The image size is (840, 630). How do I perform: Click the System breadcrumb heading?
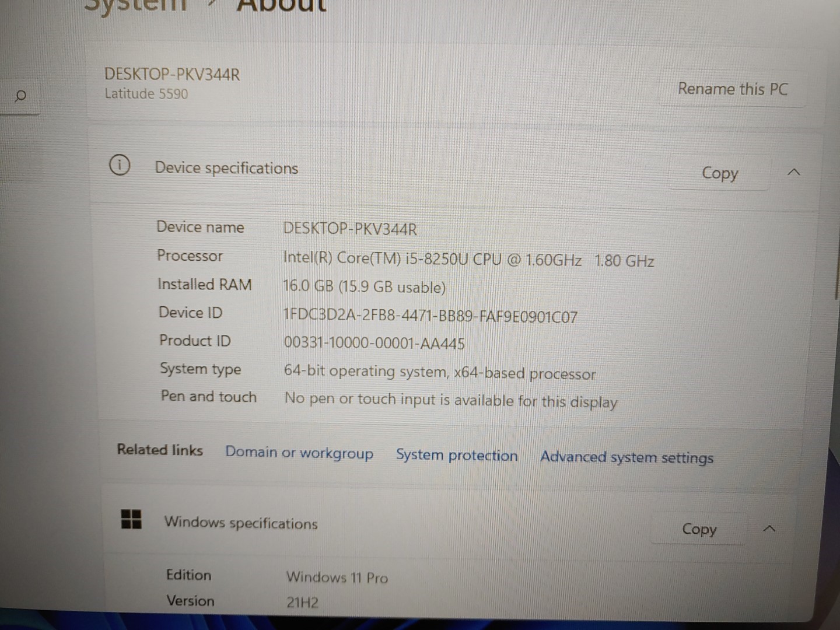pyautogui.click(x=135, y=6)
